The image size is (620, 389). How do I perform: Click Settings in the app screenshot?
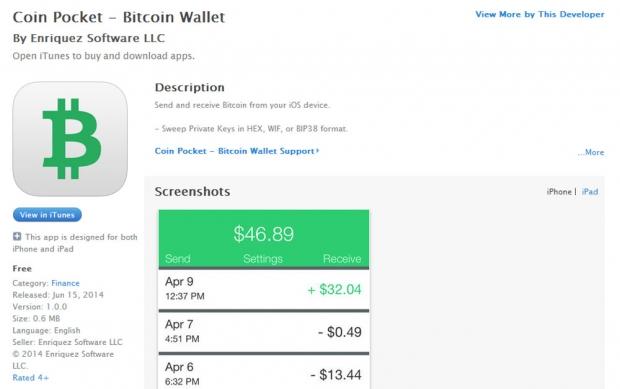pyautogui.click(x=263, y=259)
